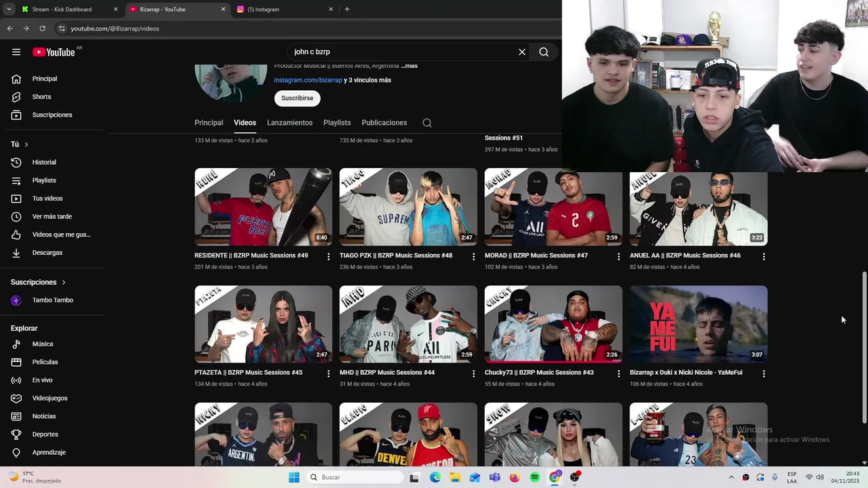Open Bizarrap x Duki x Nicki Nicole title
Image resolution: width=868 pixels, height=488 pixels.
point(686,373)
